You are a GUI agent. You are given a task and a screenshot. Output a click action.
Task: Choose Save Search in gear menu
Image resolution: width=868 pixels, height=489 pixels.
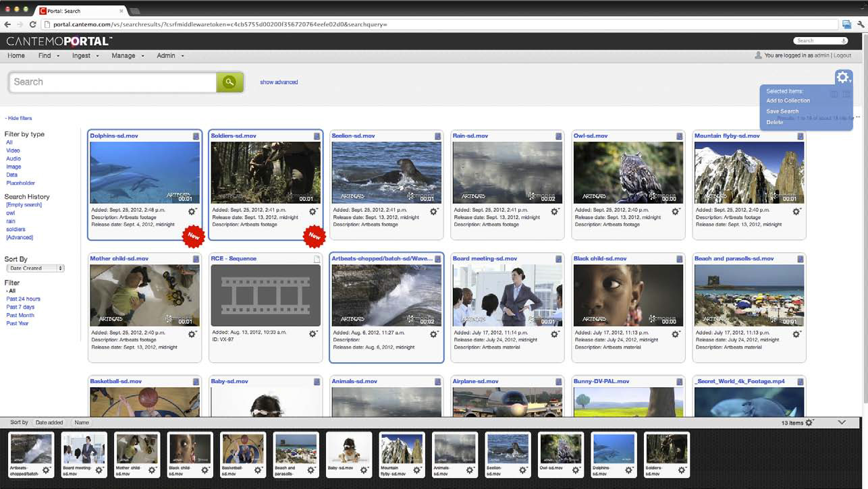(782, 111)
